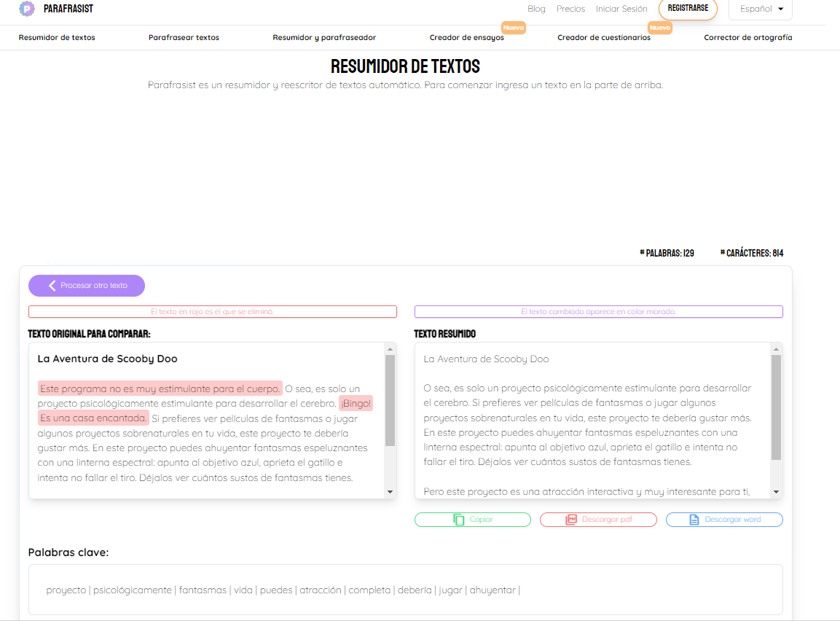Click the original text title 'La Aventura de Scooby Doo'

click(107, 359)
